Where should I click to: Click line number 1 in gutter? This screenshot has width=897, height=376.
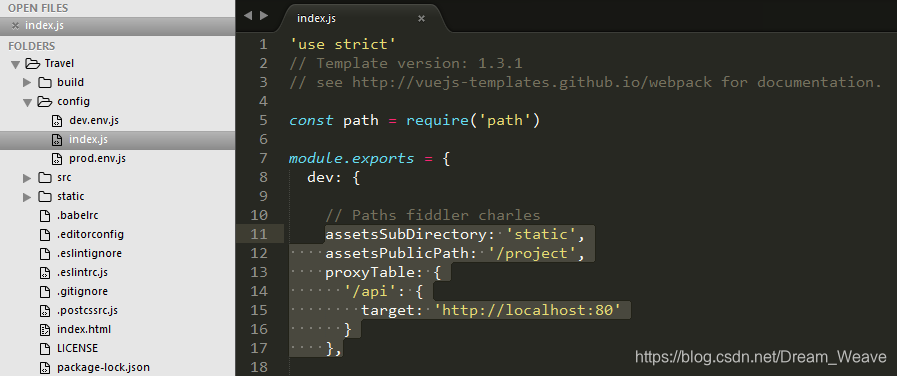click(x=263, y=44)
